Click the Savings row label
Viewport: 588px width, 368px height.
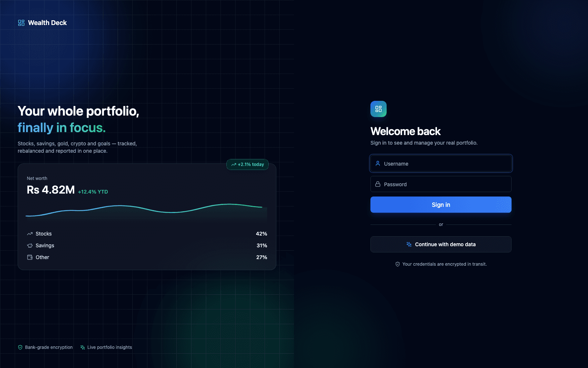click(x=45, y=245)
